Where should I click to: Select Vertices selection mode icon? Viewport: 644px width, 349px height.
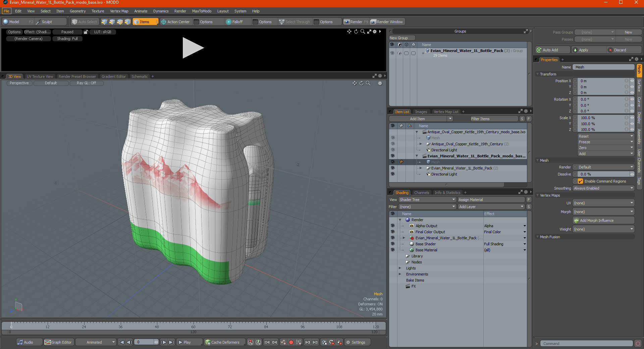pyautogui.click(x=104, y=22)
